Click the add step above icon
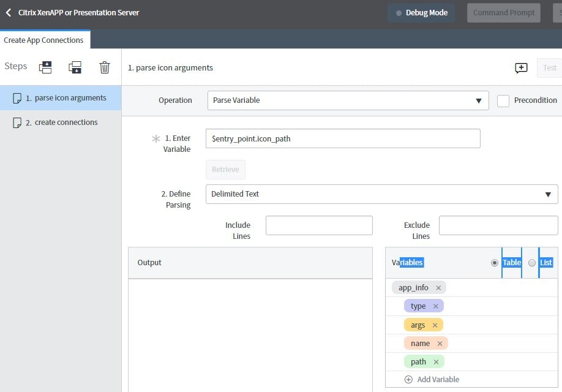Viewport: 562px width, 392px height. [x=45, y=67]
